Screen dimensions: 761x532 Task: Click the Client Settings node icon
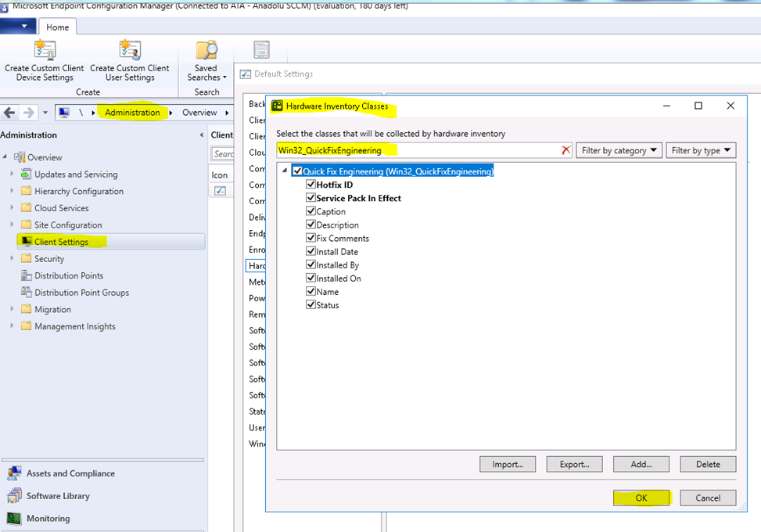27,241
